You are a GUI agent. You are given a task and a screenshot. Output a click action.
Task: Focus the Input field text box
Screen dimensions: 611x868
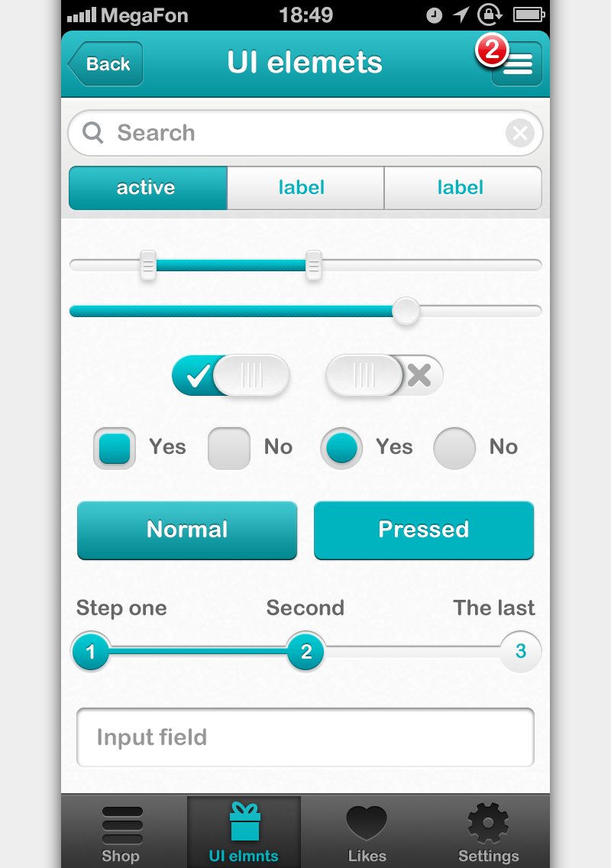pyautogui.click(x=305, y=737)
